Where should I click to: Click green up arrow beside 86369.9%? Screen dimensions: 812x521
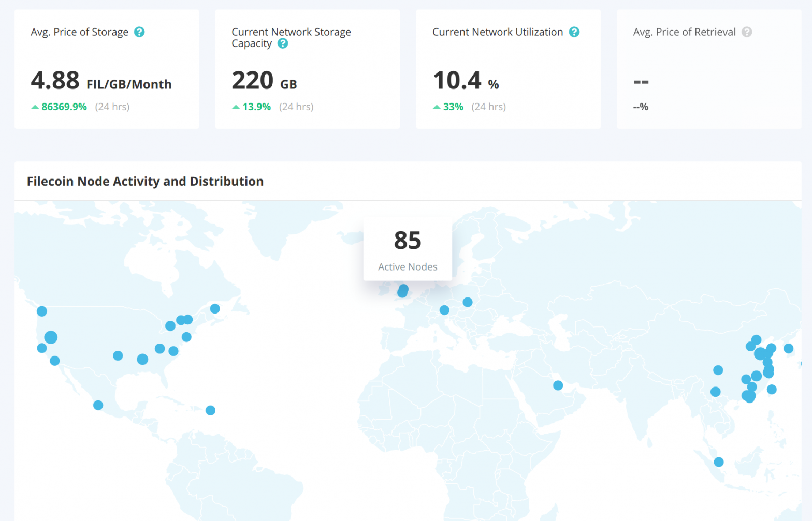point(35,107)
